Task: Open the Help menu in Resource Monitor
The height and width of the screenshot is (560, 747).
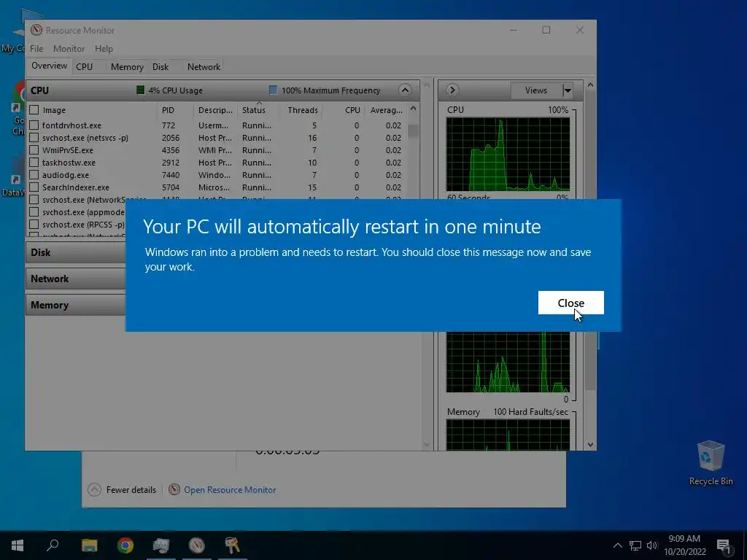Action: pos(104,49)
